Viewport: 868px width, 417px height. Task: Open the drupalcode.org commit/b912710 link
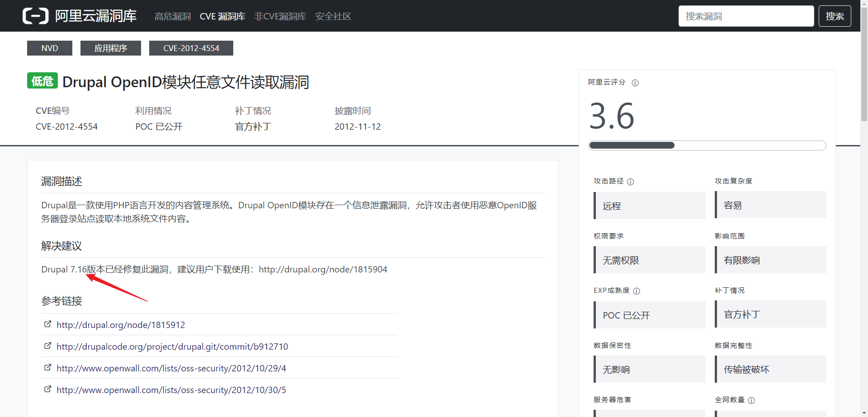172,347
